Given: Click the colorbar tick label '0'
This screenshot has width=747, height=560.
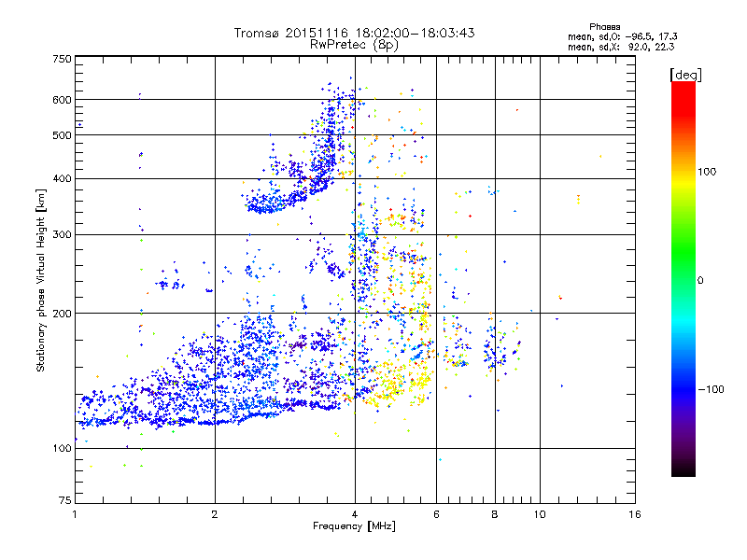Looking at the screenshot, I should tap(700, 281).
